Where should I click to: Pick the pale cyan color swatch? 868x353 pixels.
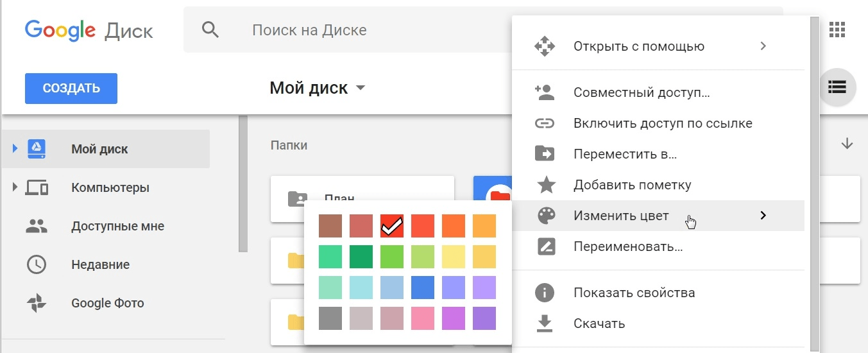click(361, 288)
